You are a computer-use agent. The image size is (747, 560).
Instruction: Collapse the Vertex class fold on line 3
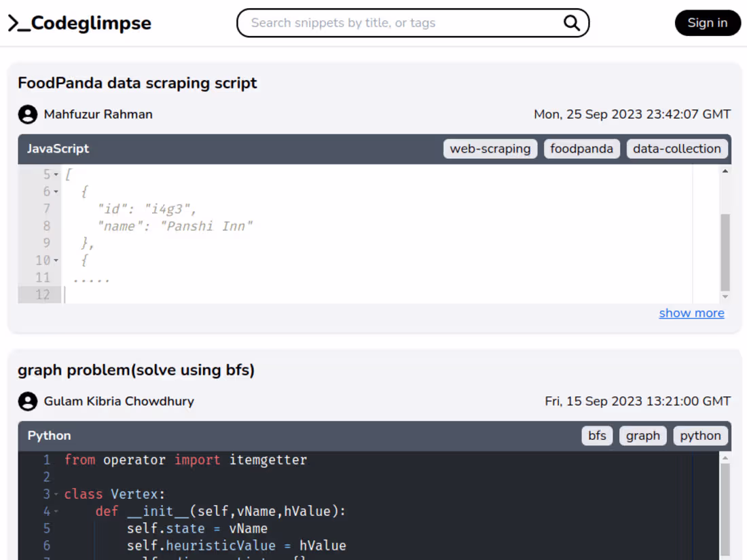pos(56,493)
